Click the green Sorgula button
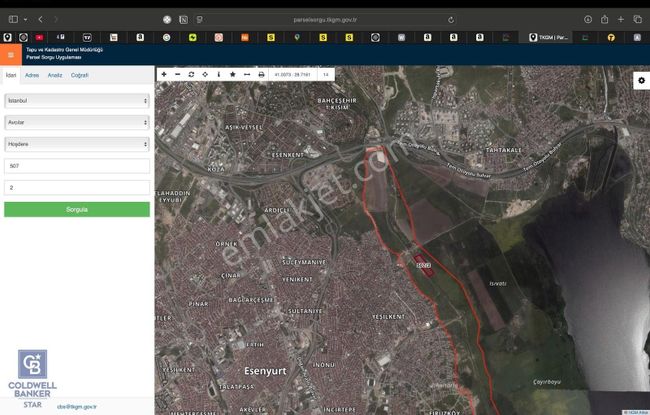Image resolution: width=650 pixels, height=415 pixels. 77,209
